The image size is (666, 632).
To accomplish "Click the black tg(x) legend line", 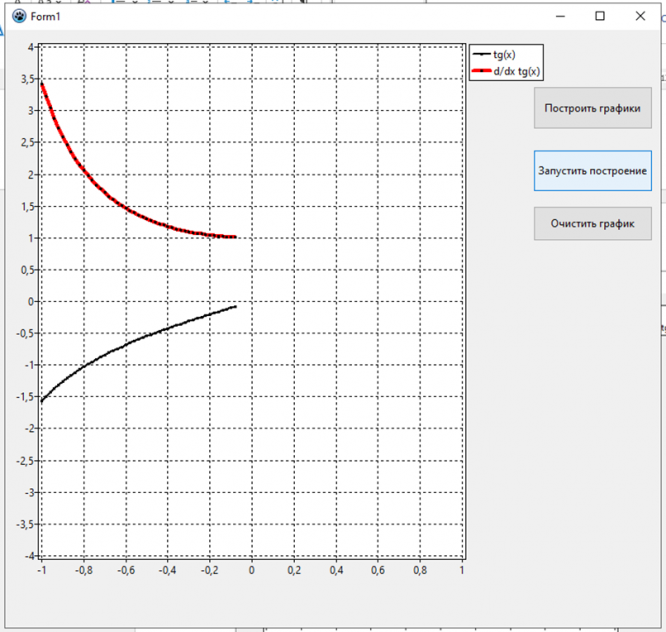I will 482,54.
